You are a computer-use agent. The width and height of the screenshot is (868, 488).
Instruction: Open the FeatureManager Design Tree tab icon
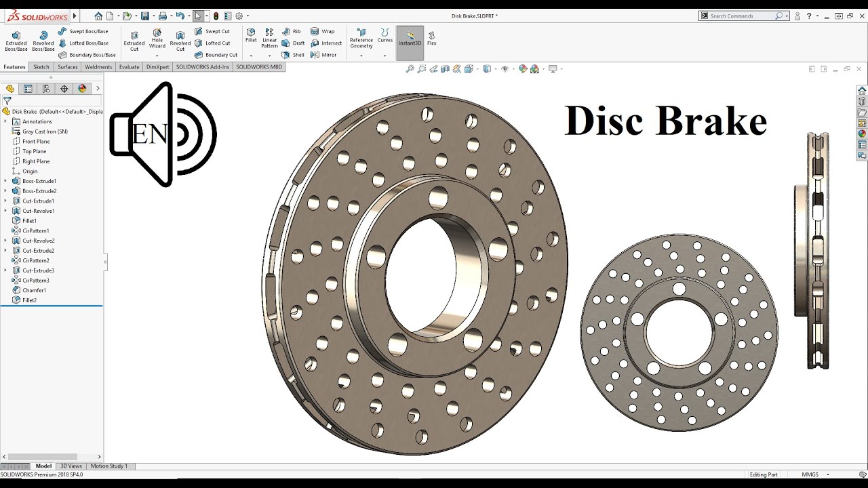point(10,89)
